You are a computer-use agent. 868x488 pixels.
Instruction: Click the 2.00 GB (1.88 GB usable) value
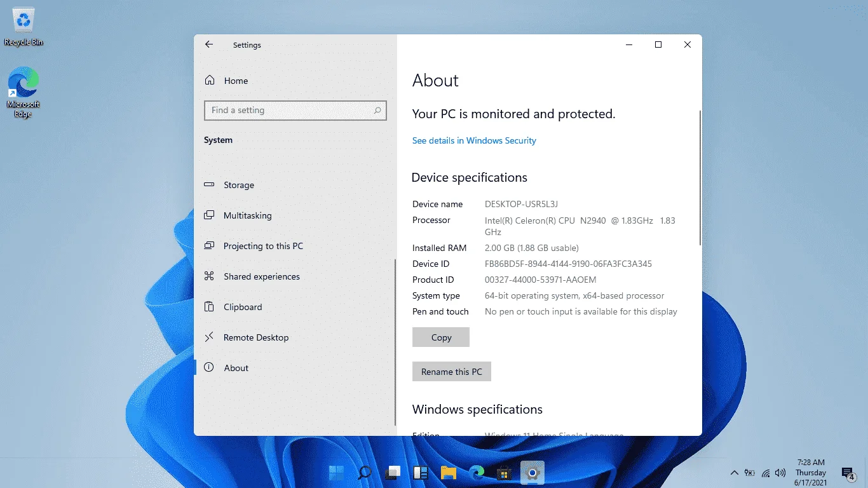[x=531, y=248]
